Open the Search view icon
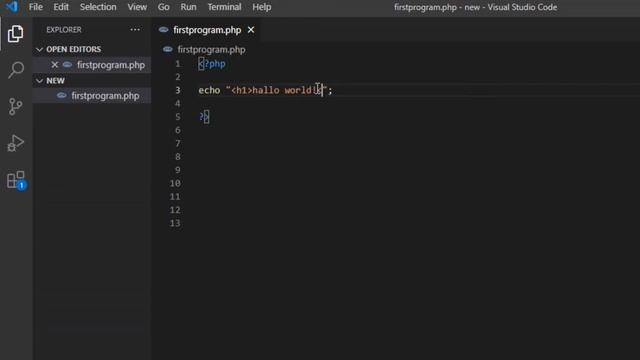This screenshot has height=360, width=640. pyautogui.click(x=16, y=70)
